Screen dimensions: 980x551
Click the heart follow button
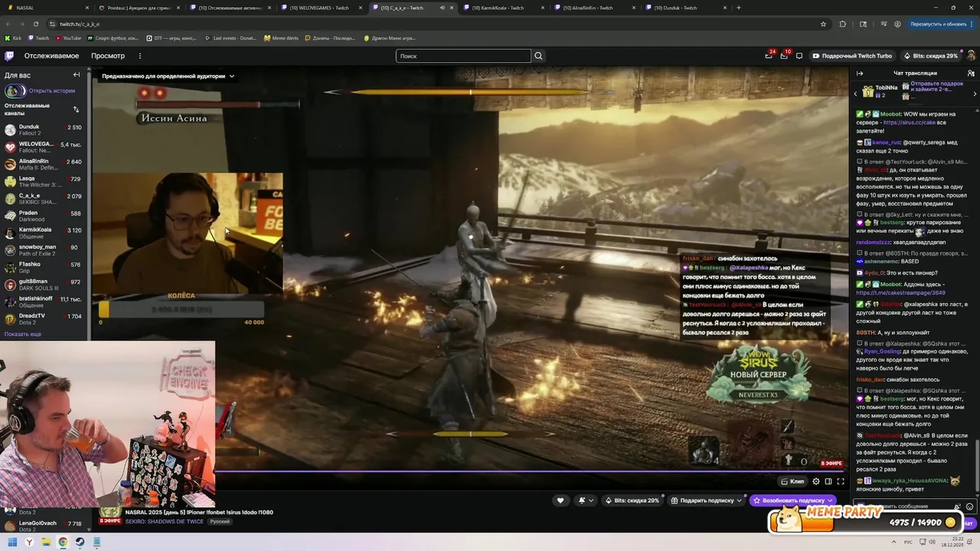(x=560, y=500)
